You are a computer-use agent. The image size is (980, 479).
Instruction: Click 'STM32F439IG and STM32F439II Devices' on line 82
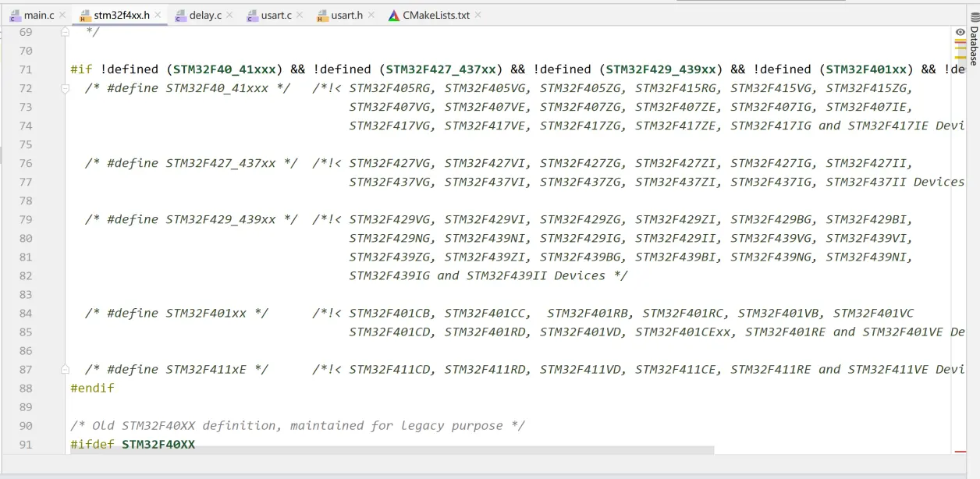click(477, 275)
